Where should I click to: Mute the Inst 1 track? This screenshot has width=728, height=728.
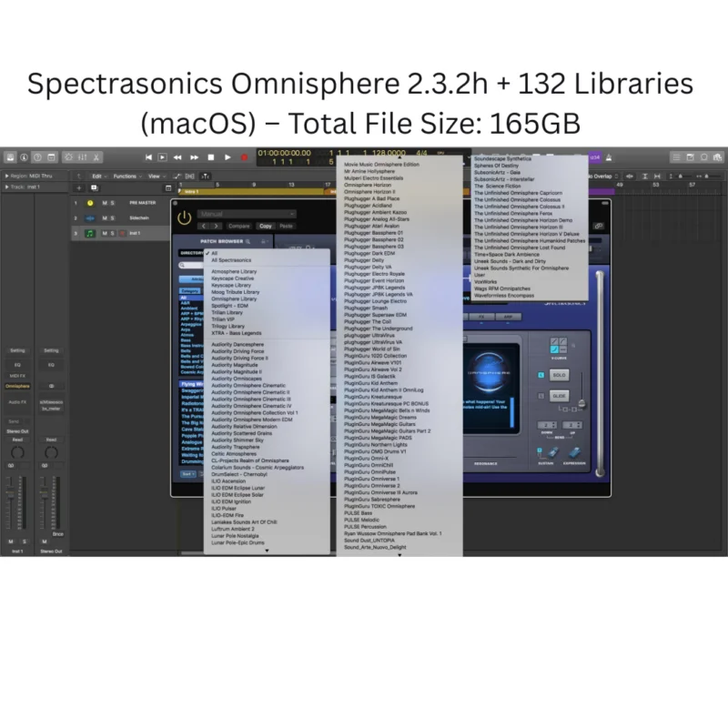point(104,233)
